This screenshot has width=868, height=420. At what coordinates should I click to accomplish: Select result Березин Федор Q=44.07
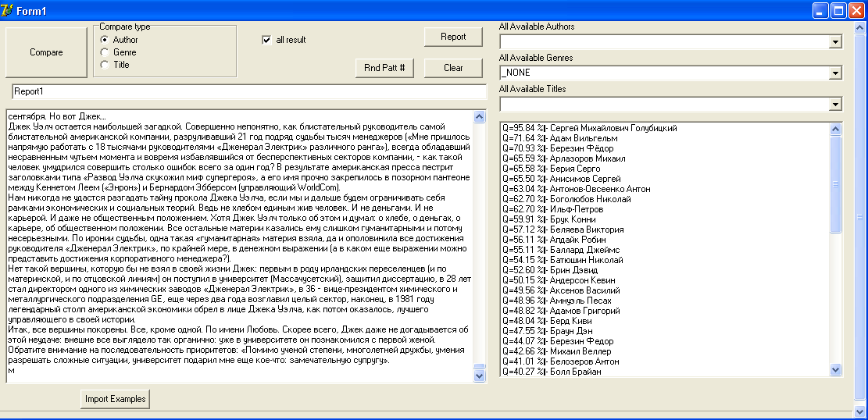[558, 341]
